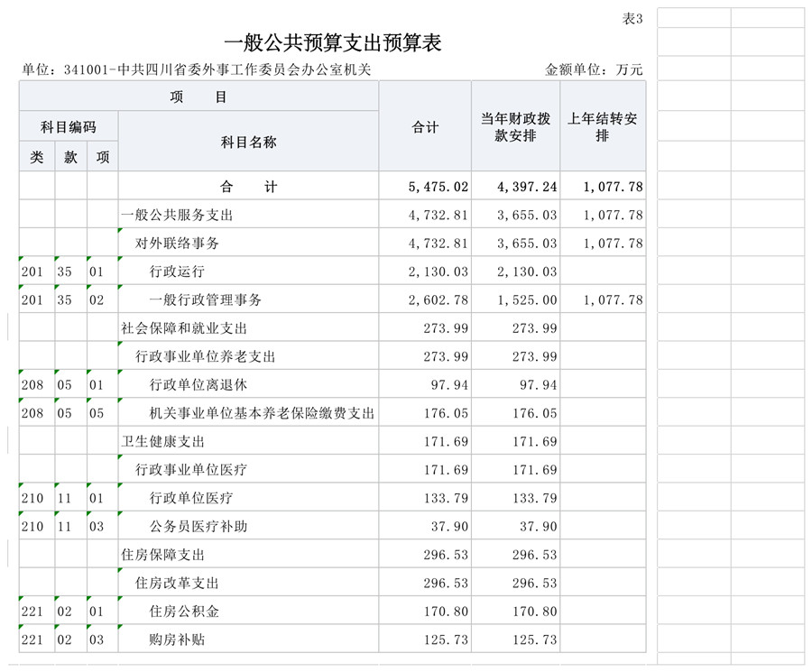Select the 合计 value 37.90
The height and width of the screenshot is (672, 812).
[449, 527]
